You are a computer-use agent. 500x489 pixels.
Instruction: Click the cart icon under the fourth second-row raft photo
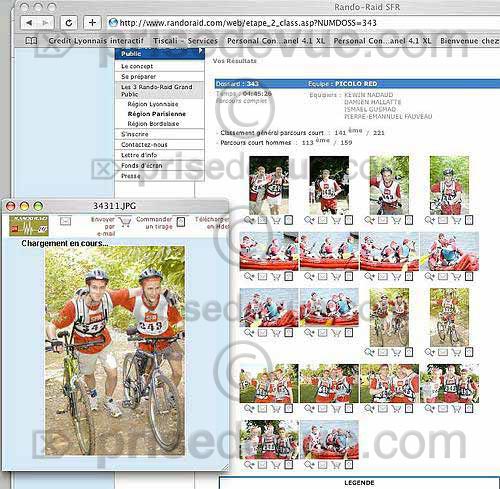(x=456, y=276)
